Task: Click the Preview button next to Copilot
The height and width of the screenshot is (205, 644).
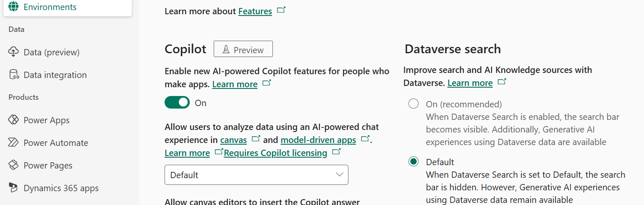Action: pyautogui.click(x=243, y=49)
